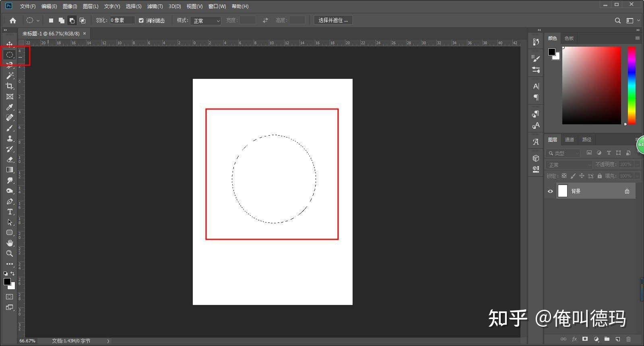Switch to the 色板 swatches tab
Viewport: 644px width, 346px height.
click(x=569, y=38)
